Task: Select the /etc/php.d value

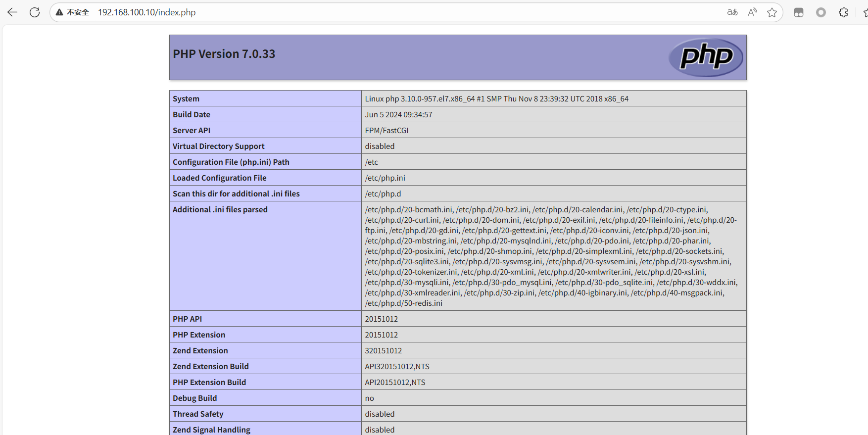Action: (x=383, y=193)
